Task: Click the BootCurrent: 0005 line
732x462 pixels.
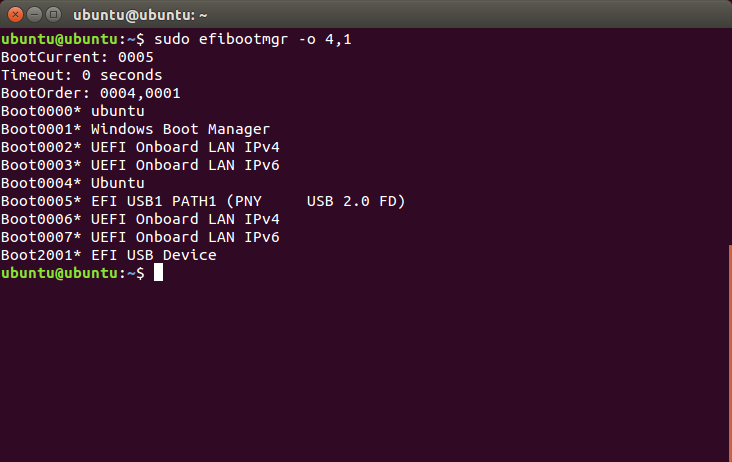Action: point(77,57)
